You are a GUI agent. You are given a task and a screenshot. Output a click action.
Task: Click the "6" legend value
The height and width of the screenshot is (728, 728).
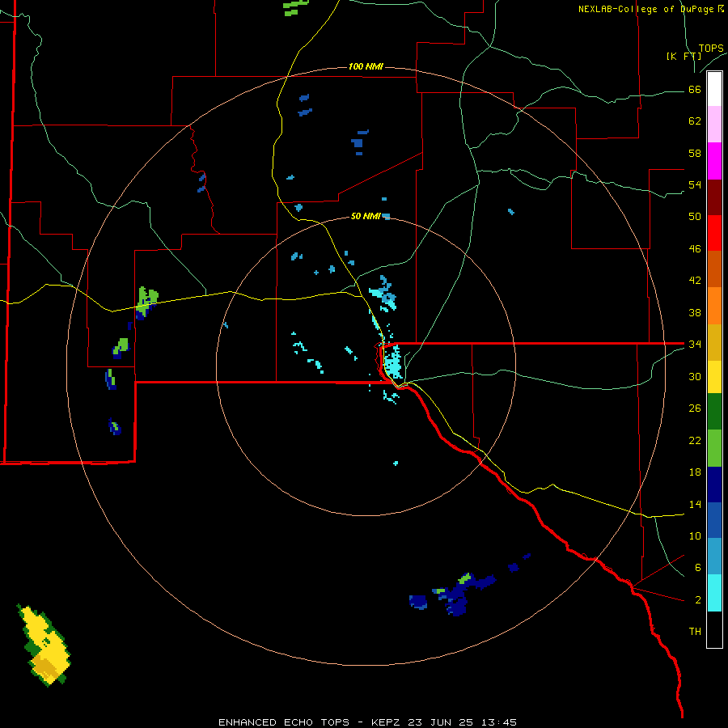[698, 568]
